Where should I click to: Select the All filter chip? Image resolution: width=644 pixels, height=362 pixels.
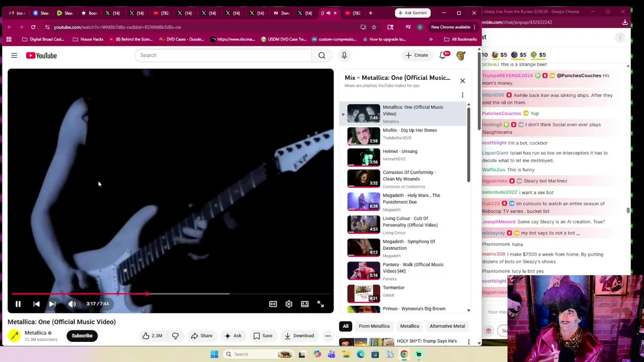[x=346, y=326]
